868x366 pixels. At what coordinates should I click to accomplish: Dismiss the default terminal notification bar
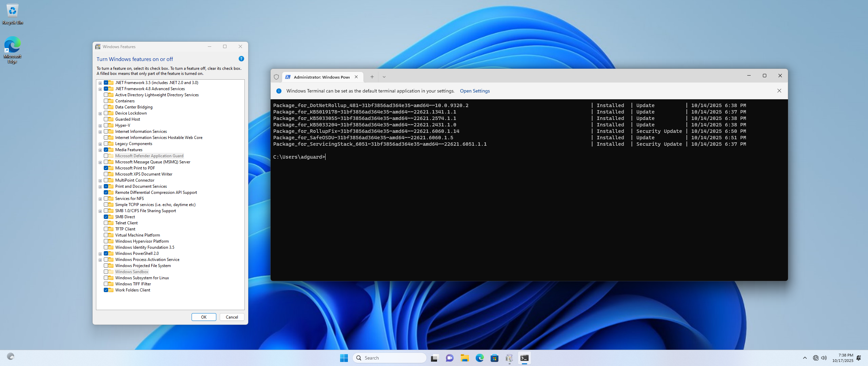click(779, 91)
